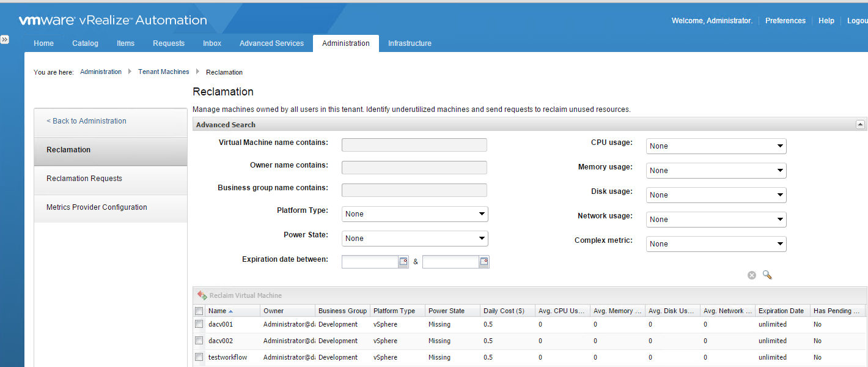Click the Reclaim Virtual Machine button label
Image resolution: width=868 pixels, height=367 pixels.
click(246, 295)
